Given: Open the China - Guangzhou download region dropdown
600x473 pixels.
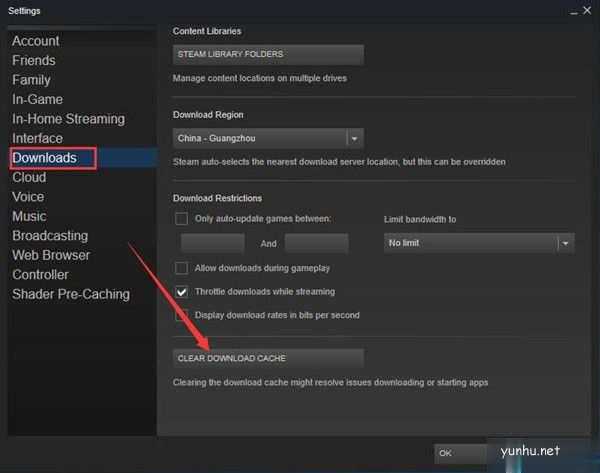Looking at the screenshot, I should (x=268, y=138).
